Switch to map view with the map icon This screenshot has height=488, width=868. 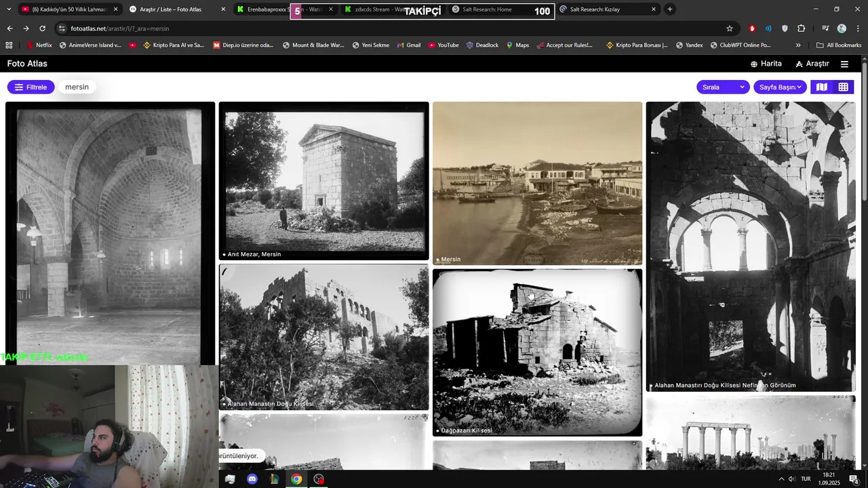pos(822,87)
